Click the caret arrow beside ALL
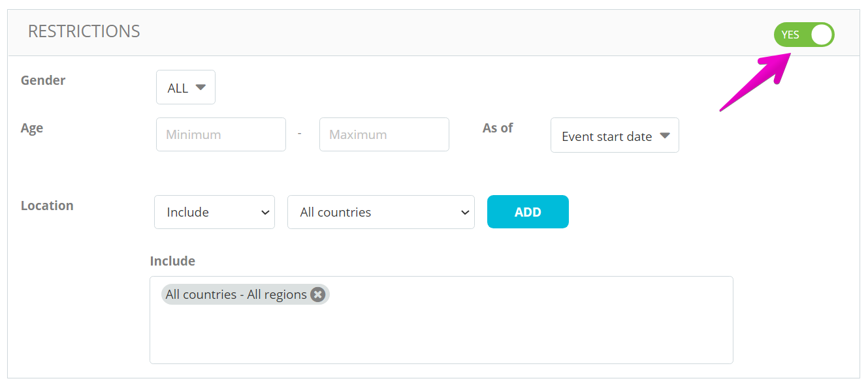This screenshot has width=868, height=383. pyautogui.click(x=201, y=87)
